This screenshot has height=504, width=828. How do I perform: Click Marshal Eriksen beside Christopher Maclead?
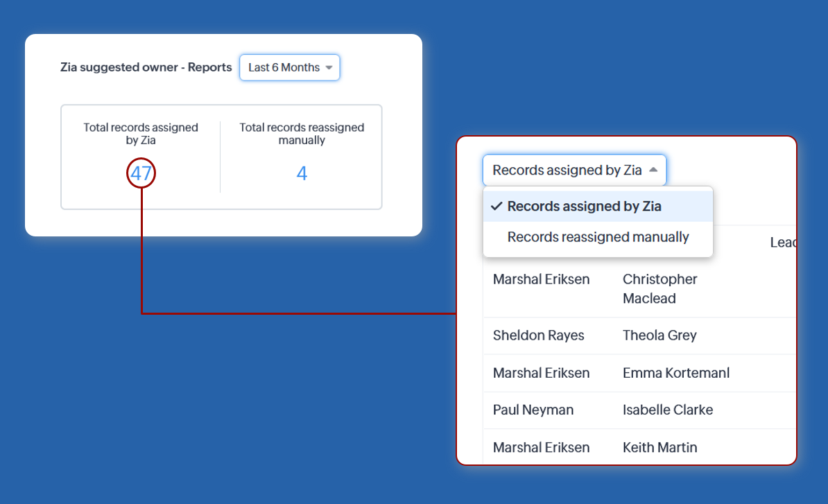pyautogui.click(x=541, y=279)
